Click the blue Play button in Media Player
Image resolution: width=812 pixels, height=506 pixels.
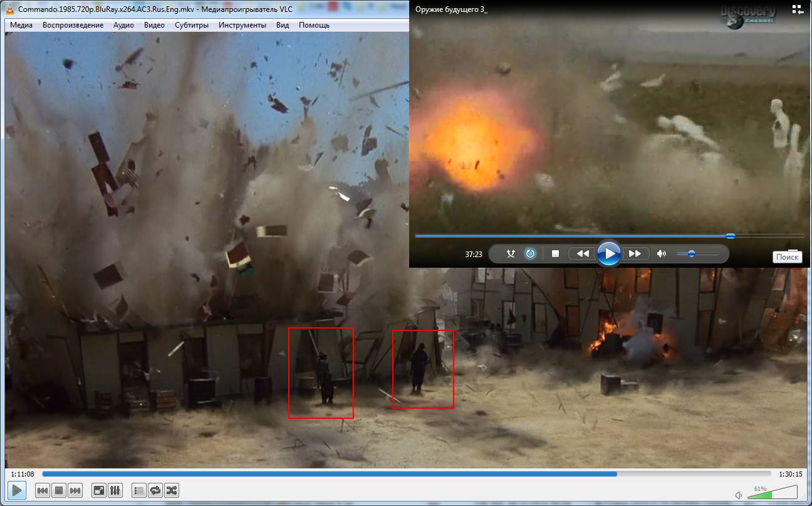coord(608,254)
